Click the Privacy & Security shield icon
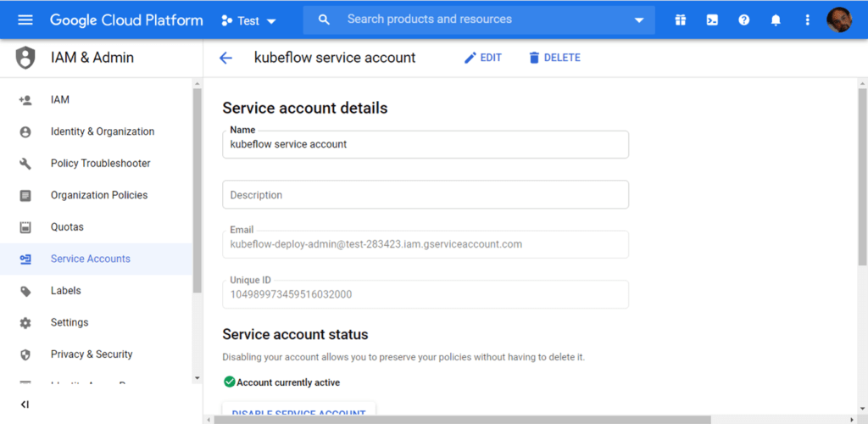868x424 pixels. [25, 354]
